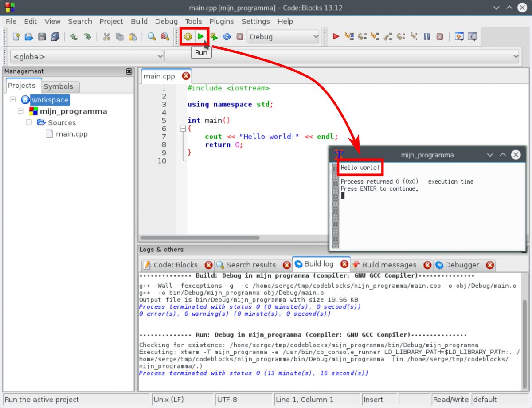Collapse the main function fold marker
This screenshot has height=408, width=532.
coord(182,129)
